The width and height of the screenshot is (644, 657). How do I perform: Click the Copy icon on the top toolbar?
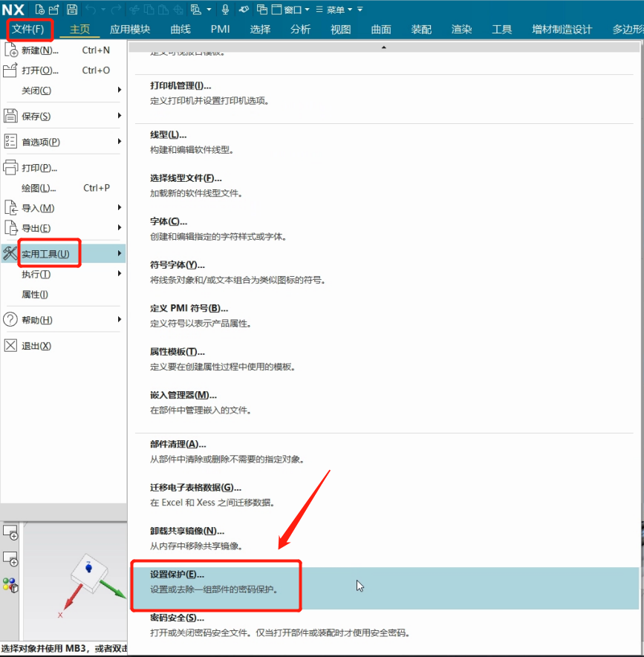(x=150, y=8)
